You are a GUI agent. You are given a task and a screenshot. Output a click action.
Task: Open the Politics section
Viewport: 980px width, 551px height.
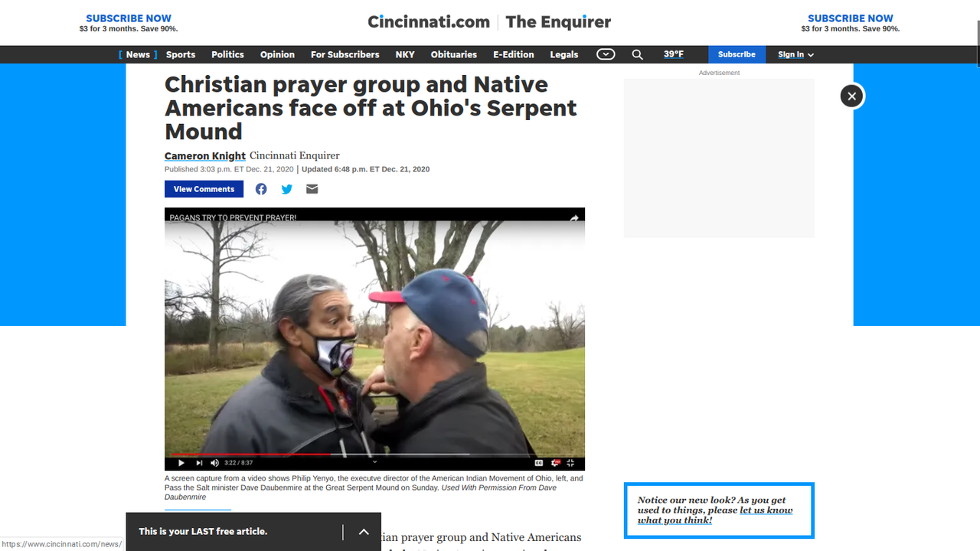pos(227,54)
